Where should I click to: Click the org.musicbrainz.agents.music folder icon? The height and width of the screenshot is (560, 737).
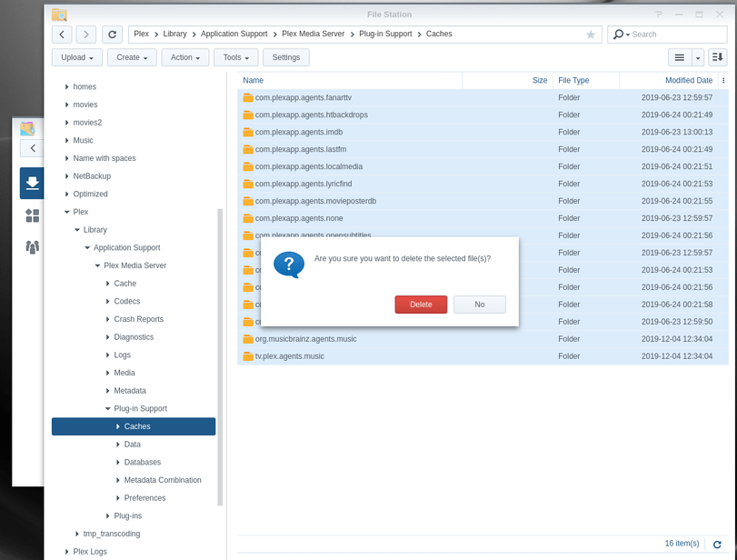coord(248,339)
